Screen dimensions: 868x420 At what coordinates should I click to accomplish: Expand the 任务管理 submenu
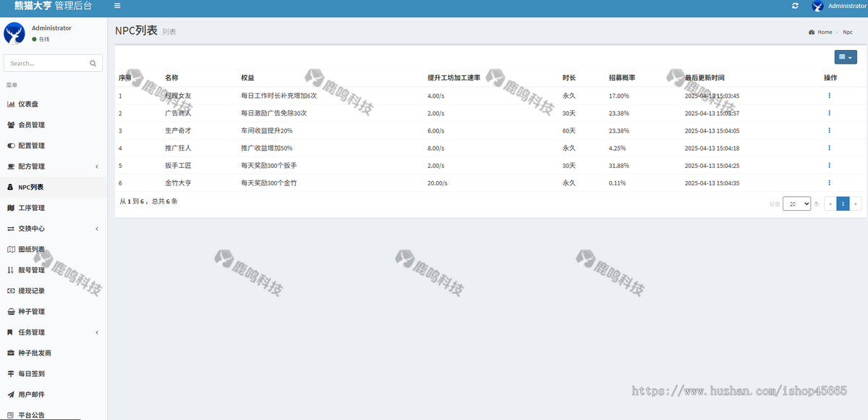pos(54,332)
